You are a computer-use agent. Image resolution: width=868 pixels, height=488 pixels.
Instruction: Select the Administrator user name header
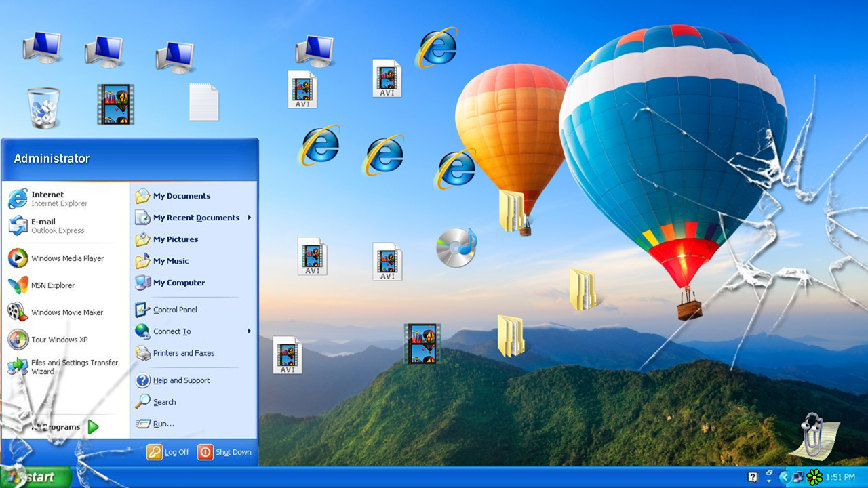(52, 159)
